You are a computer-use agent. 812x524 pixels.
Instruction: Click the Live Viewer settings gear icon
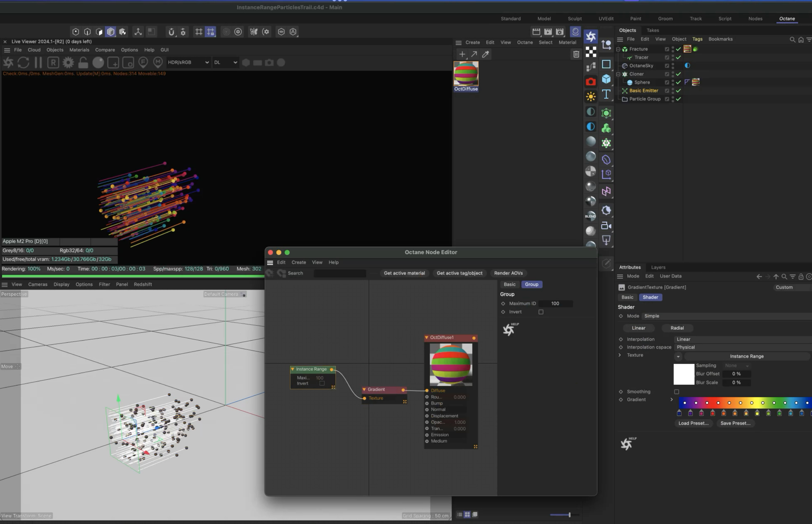(x=68, y=63)
